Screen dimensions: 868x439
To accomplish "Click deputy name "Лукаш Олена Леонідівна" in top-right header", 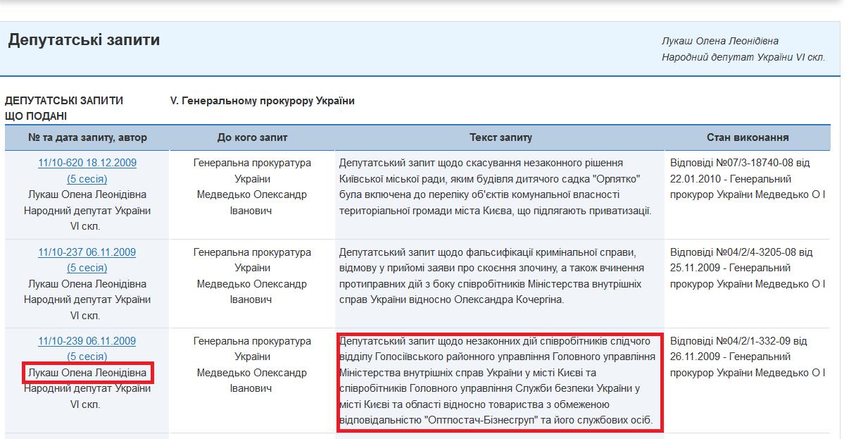I will pyautogui.click(x=719, y=41).
